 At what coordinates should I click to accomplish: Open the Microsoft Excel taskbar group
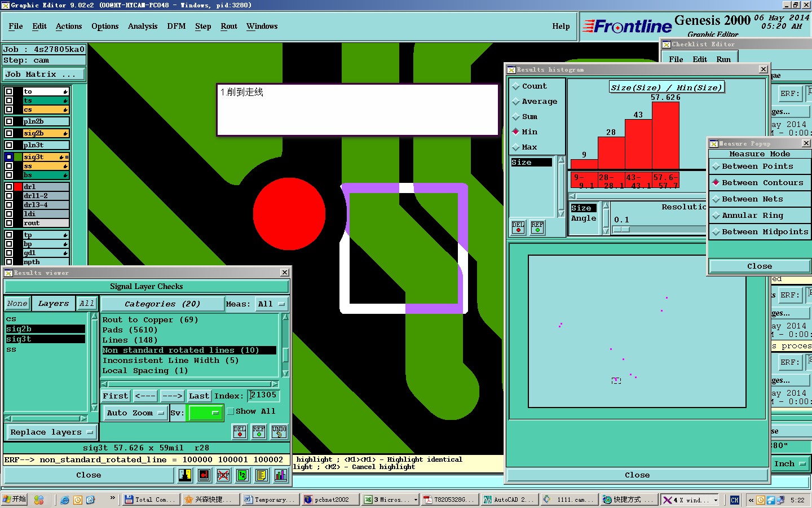pyautogui.click(x=390, y=500)
